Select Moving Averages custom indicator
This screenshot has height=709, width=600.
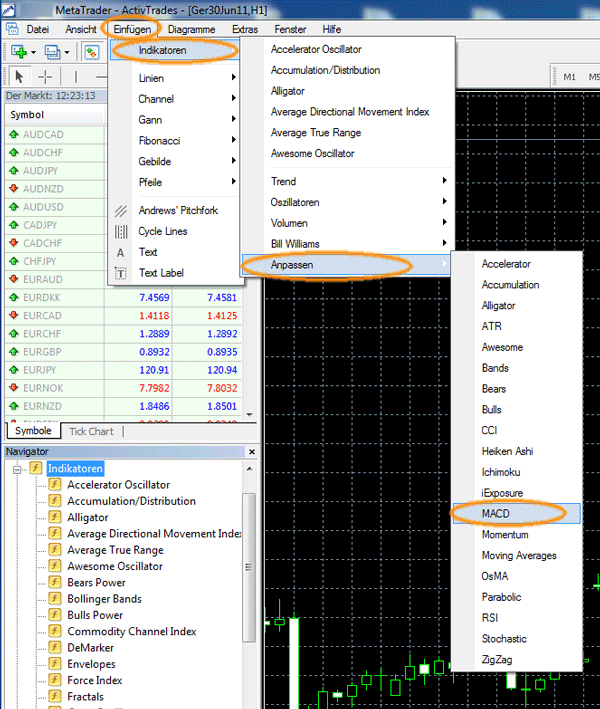coord(516,555)
